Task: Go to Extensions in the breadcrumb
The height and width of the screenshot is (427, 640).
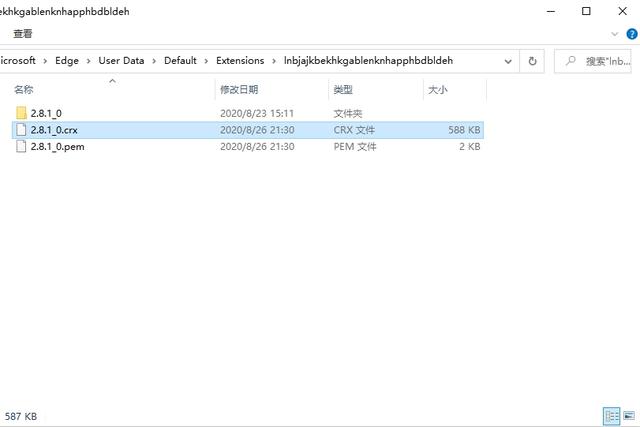Action: [240, 60]
